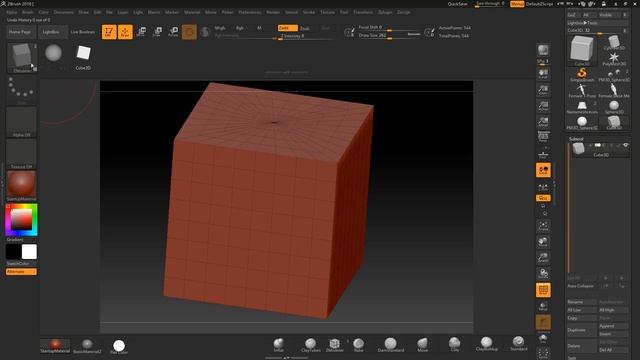Viewport: 640px width, 360px height.
Task: Pick the PolyMesh3D star tool
Action: 614,59
